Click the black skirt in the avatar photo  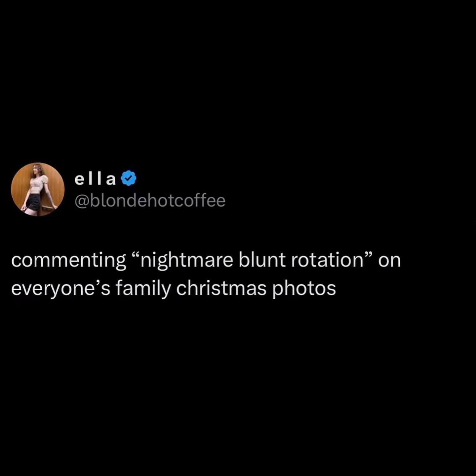[33, 202]
